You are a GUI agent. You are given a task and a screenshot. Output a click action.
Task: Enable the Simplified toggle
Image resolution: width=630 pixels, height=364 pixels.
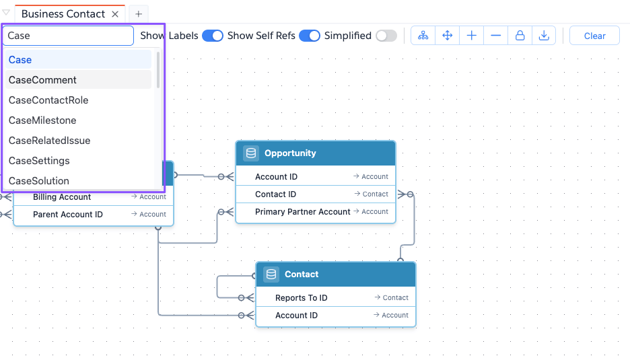[386, 36]
